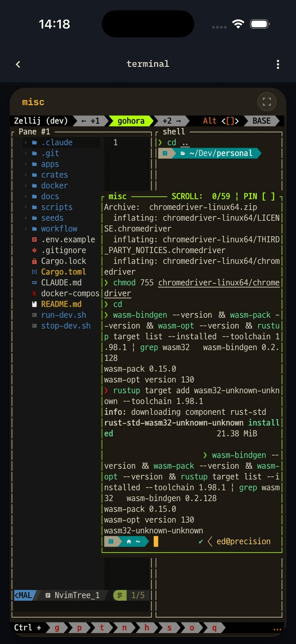
Task: Expand the .git folder chevron
Action: coord(26,153)
